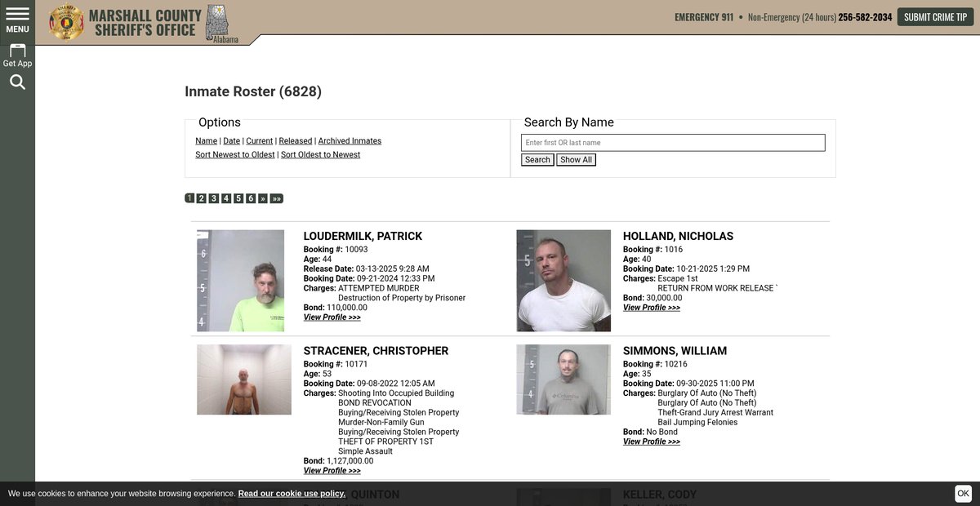This screenshot has width=980, height=506.
Task: Click the Theft-Grand Jury Arrest Warrant charge
Action: (715, 413)
